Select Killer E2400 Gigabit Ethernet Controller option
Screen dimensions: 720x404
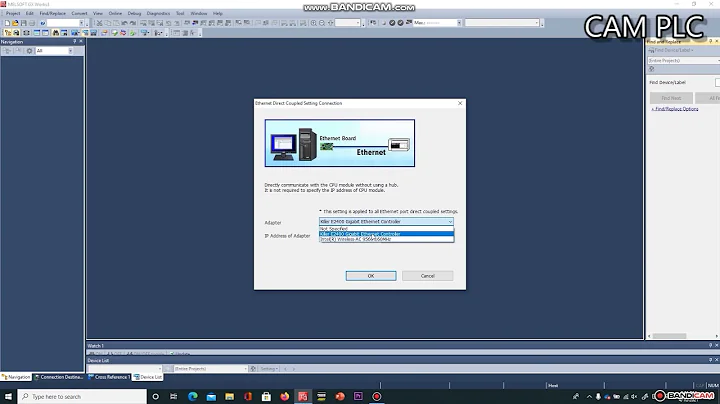point(386,234)
